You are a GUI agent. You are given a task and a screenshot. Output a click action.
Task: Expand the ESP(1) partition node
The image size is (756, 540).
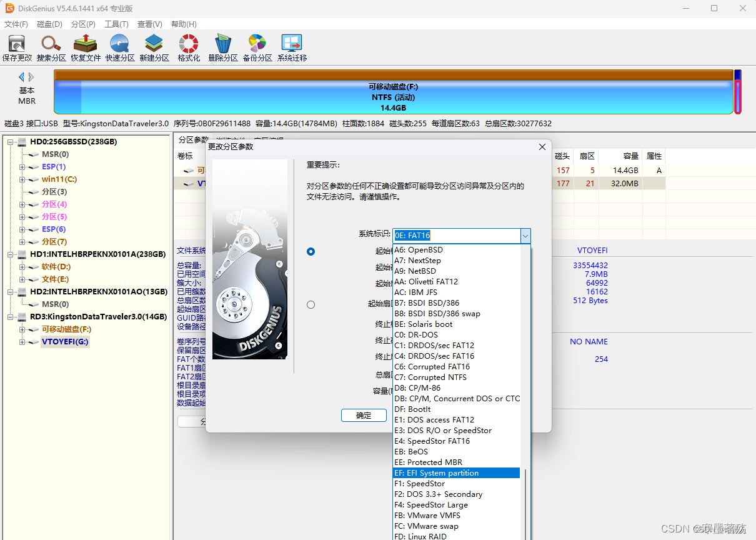22,167
